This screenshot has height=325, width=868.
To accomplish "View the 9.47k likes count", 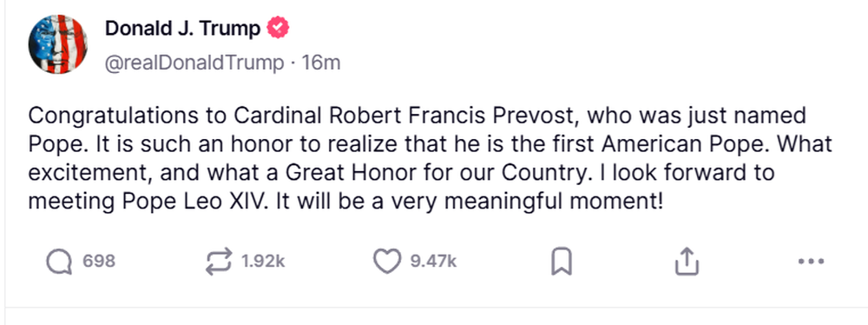I will tap(433, 262).
